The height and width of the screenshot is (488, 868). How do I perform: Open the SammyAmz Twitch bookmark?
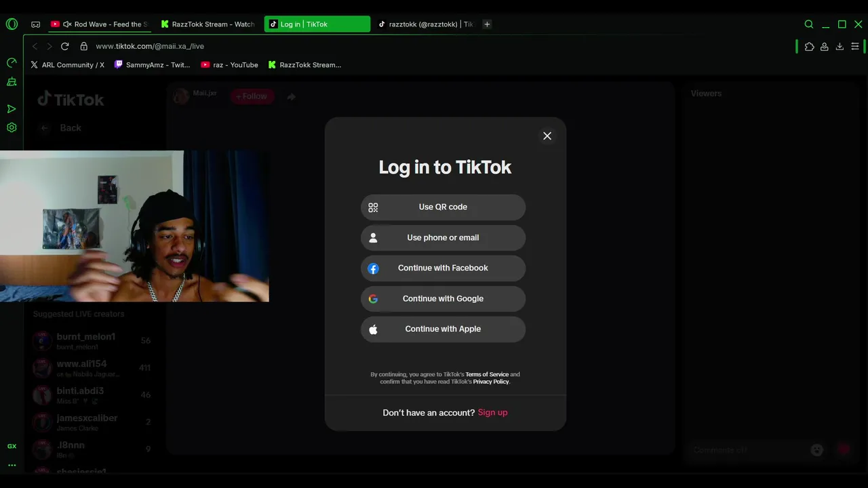pyautogui.click(x=152, y=65)
